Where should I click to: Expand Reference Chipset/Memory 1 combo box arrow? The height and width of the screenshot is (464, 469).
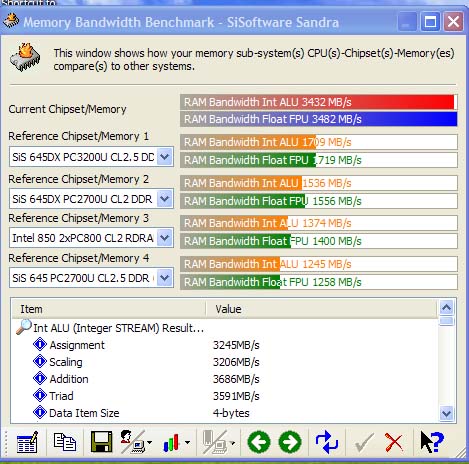coord(165,156)
